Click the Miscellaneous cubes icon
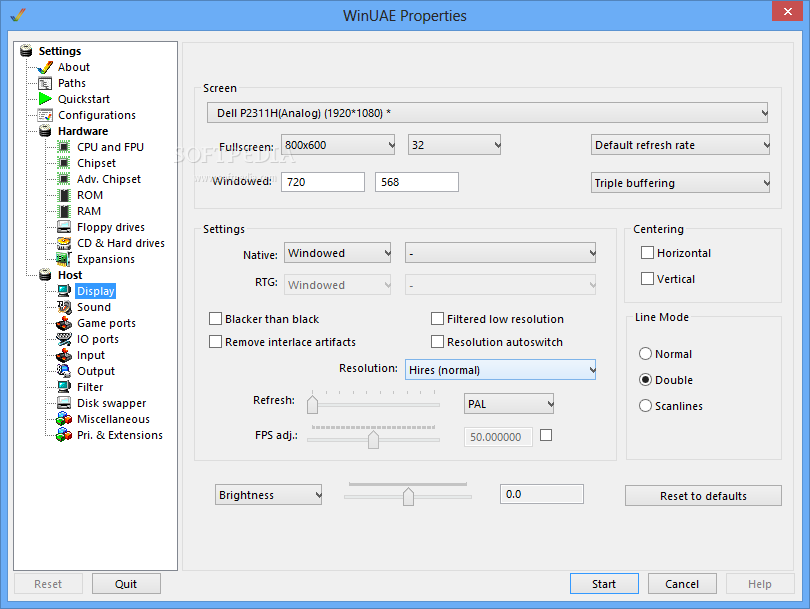Viewport: 810px width, 609px height. (x=64, y=419)
